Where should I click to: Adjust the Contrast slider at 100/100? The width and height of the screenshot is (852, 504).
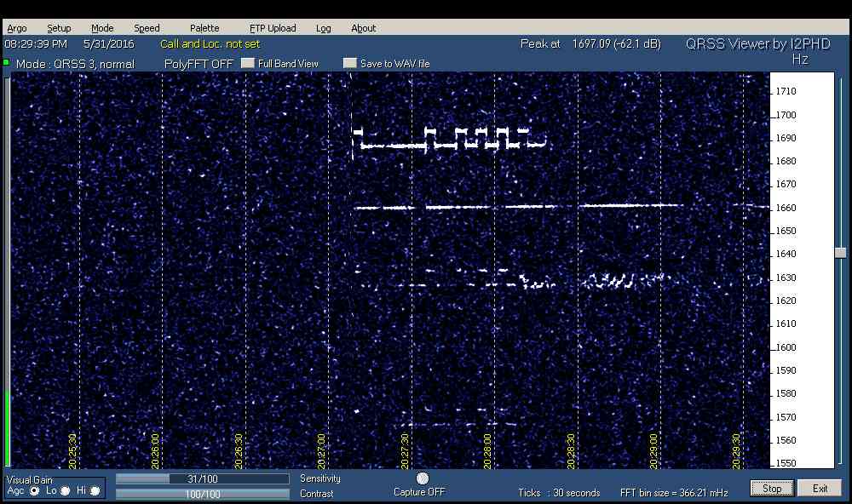click(x=202, y=495)
